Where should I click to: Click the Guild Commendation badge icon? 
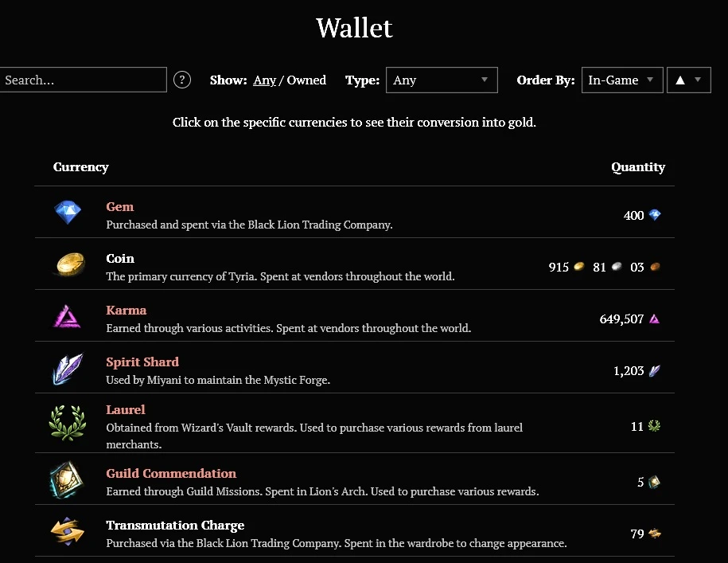point(68,480)
